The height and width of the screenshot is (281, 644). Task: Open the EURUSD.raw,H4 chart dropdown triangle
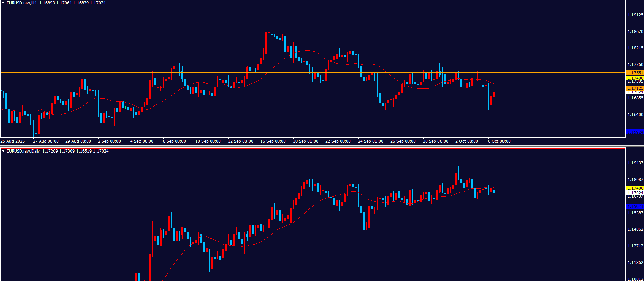(3, 3)
